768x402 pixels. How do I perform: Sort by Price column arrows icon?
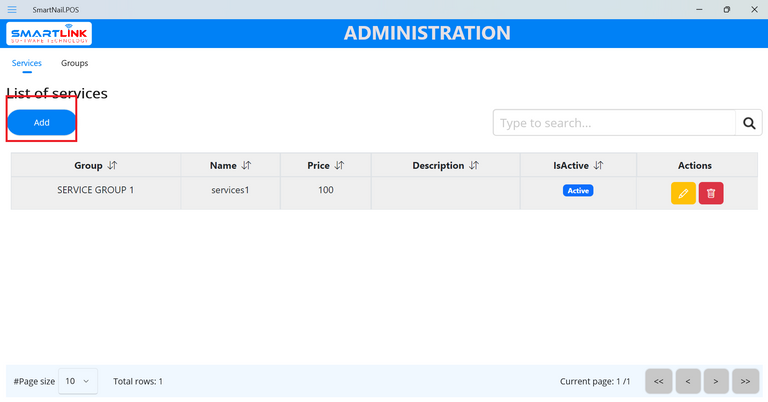[x=339, y=166]
